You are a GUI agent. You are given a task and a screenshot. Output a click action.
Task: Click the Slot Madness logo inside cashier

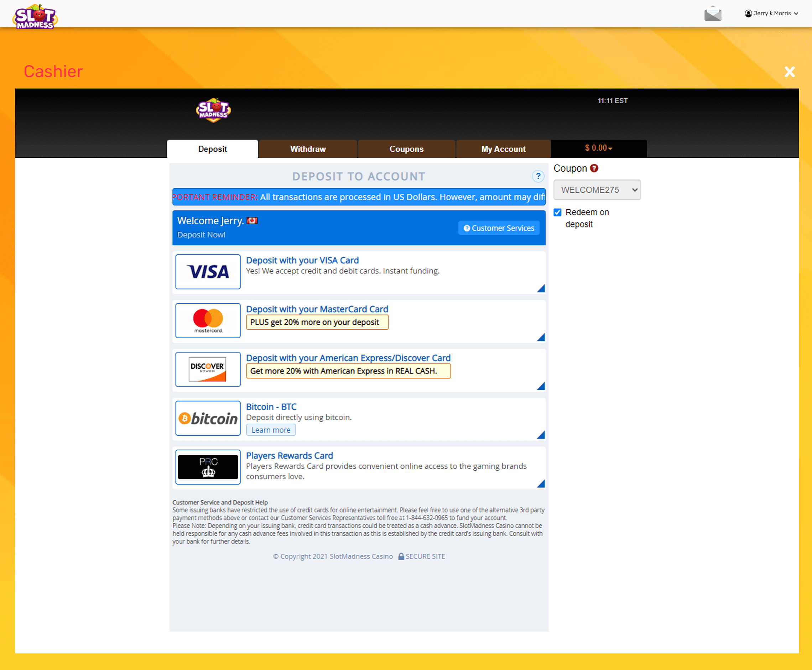click(213, 110)
